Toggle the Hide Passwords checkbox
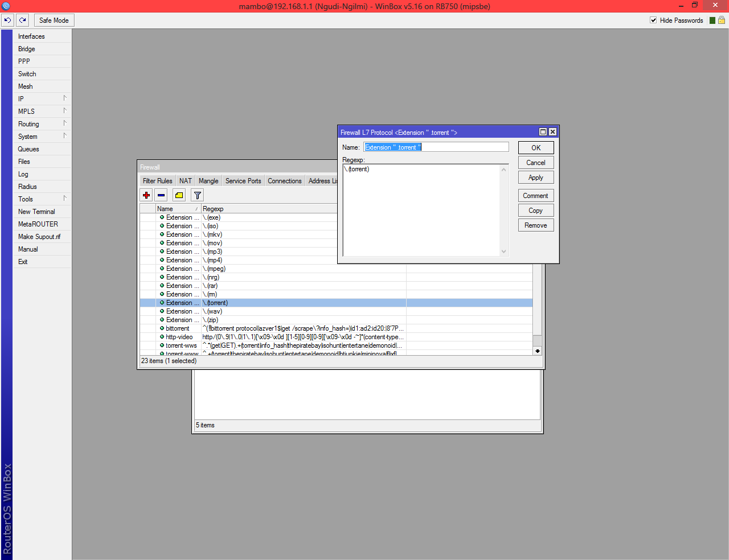The image size is (729, 560). (653, 20)
